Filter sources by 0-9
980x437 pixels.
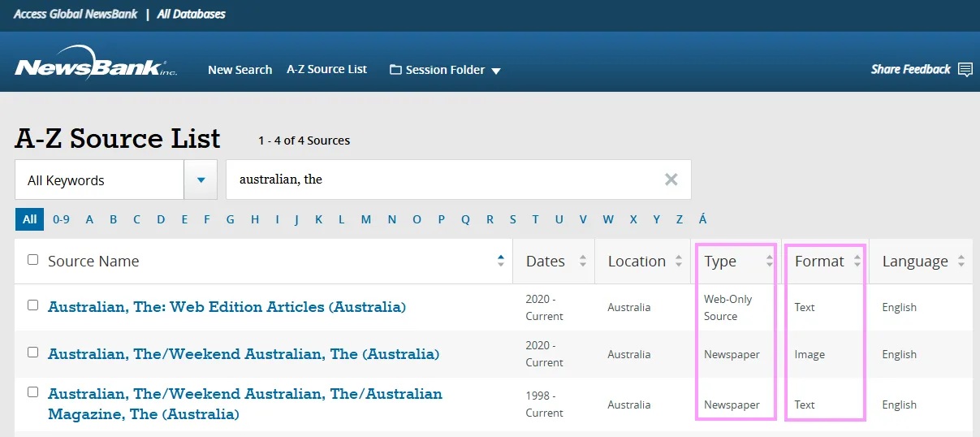(x=61, y=219)
